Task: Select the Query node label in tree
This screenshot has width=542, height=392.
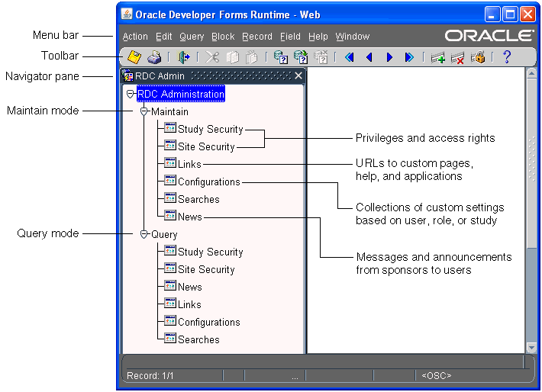Action: click(x=164, y=235)
